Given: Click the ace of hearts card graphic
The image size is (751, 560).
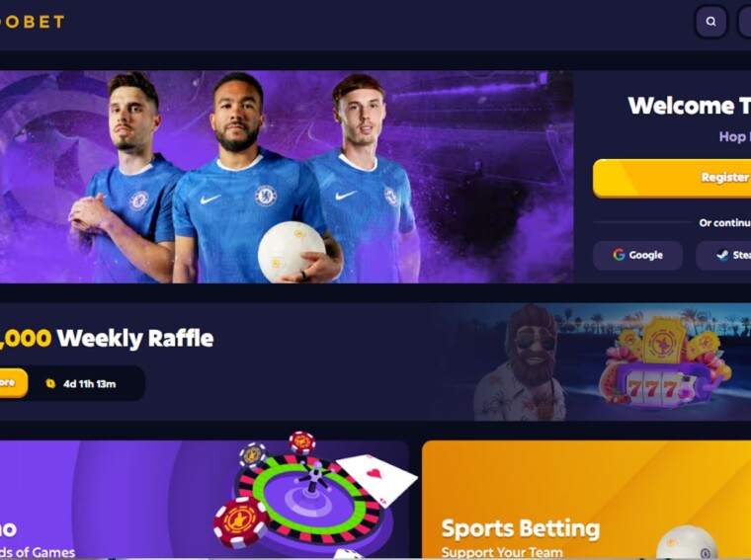Looking at the screenshot, I should (x=377, y=480).
